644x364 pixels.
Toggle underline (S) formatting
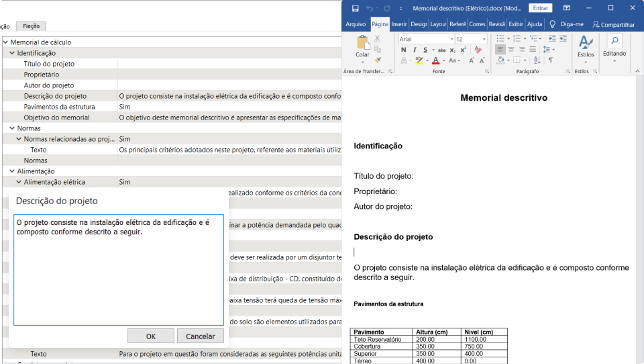tap(425, 50)
